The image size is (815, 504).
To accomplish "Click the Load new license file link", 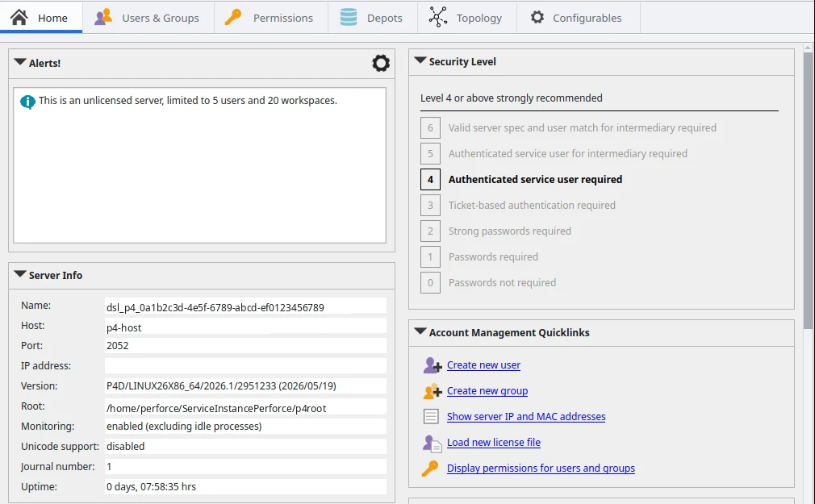I will pyautogui.click(x=493, y=442).
